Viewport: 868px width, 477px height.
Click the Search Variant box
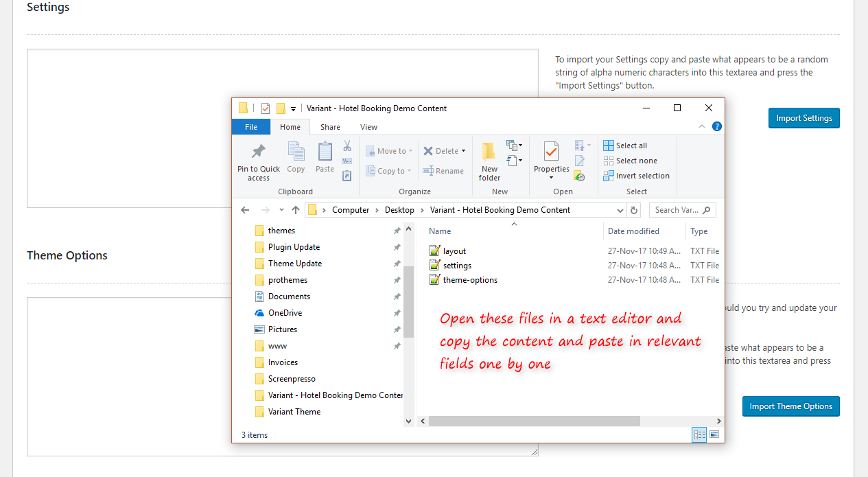point(682,210)
